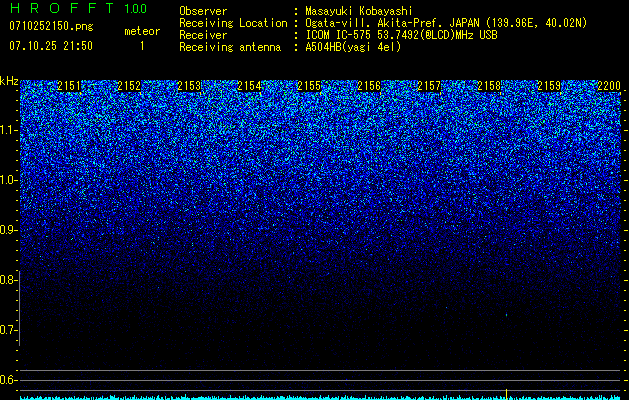This screenshot has height=400, width=629.
Task: Click the 2152 time marker
Action: point(129,86)
